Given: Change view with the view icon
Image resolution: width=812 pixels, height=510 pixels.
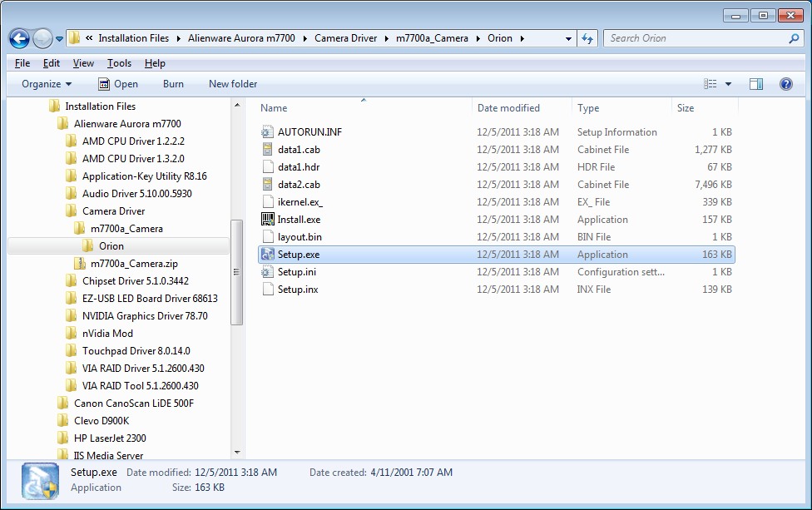Looking at the screenshot, I should tap(710, 84).
